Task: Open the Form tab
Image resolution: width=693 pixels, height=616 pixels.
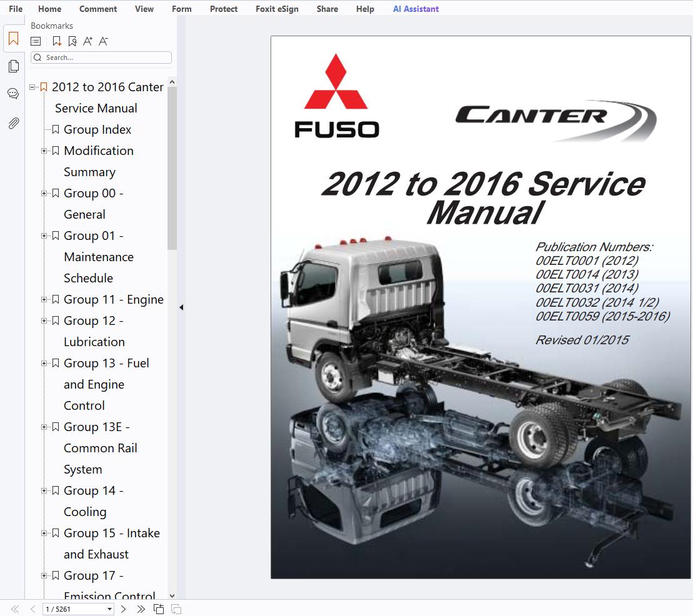Action: click(x=182, y=9)
